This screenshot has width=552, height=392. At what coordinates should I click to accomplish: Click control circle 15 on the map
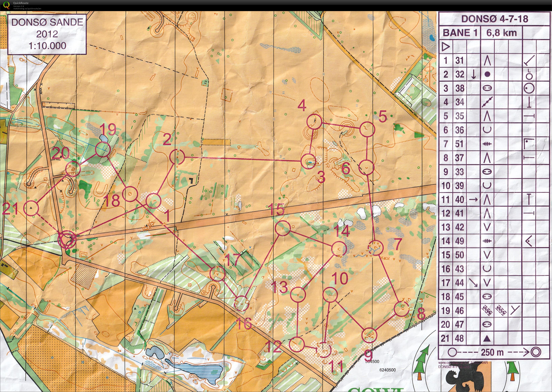click(x=283, y=228)
